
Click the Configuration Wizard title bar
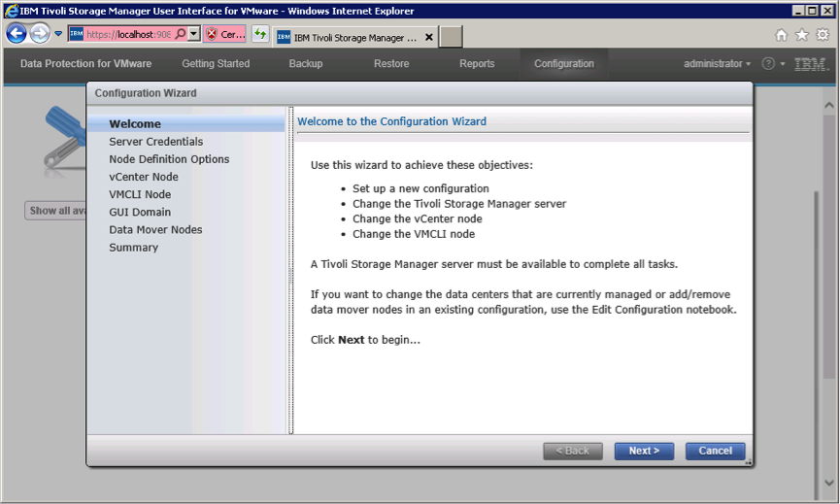tap(420, 93)
